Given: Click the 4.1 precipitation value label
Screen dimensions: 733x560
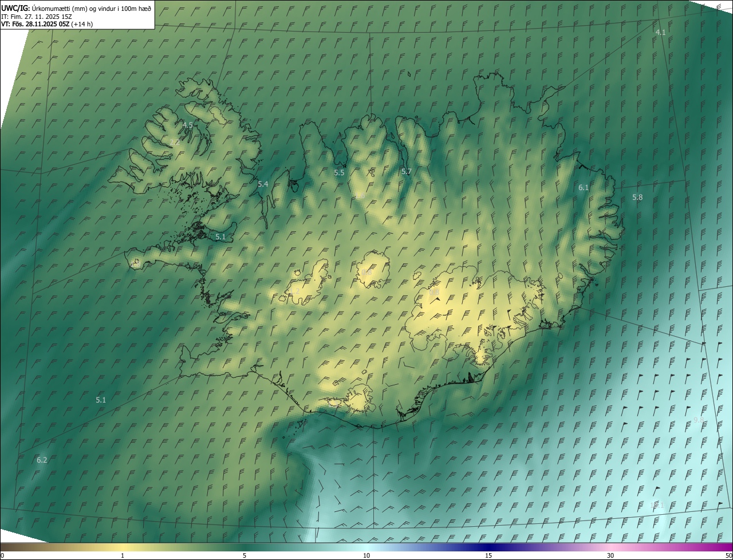Looking at the screenshot, I should pos(660,33).
